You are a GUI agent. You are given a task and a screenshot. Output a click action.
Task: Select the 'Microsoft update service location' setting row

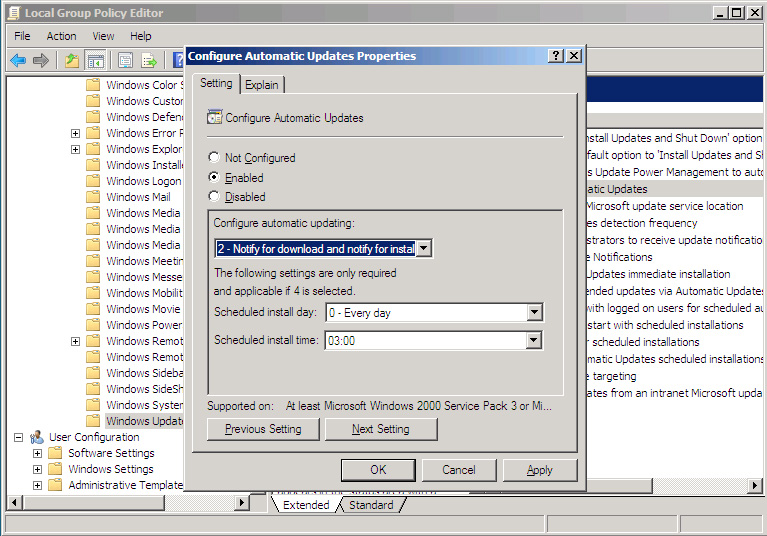point(675,206)
